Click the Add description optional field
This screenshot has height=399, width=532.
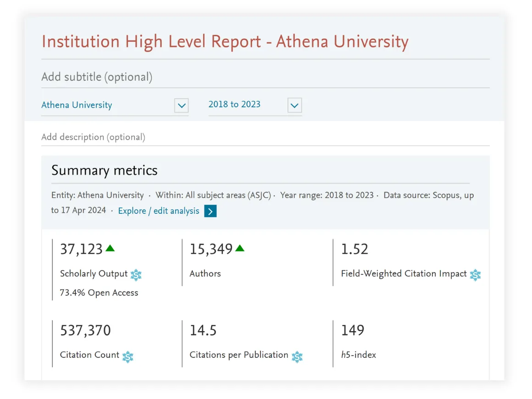pos(93,137)
